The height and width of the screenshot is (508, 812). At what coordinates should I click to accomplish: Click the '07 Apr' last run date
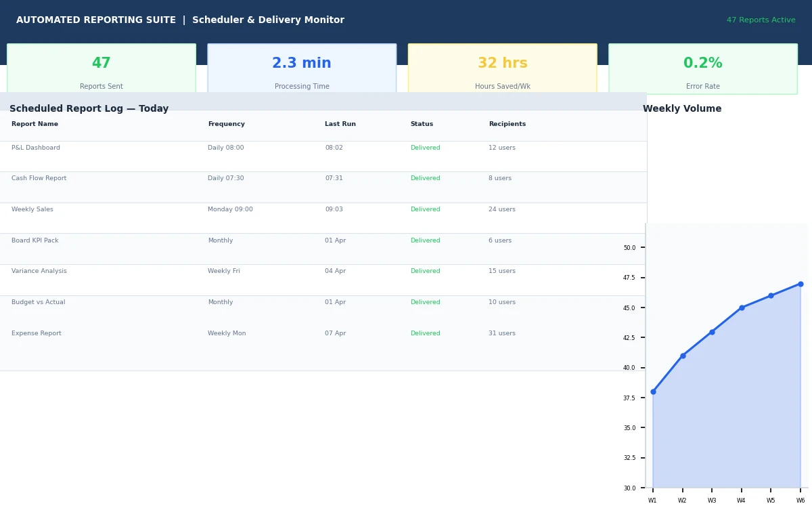(335, 334)
